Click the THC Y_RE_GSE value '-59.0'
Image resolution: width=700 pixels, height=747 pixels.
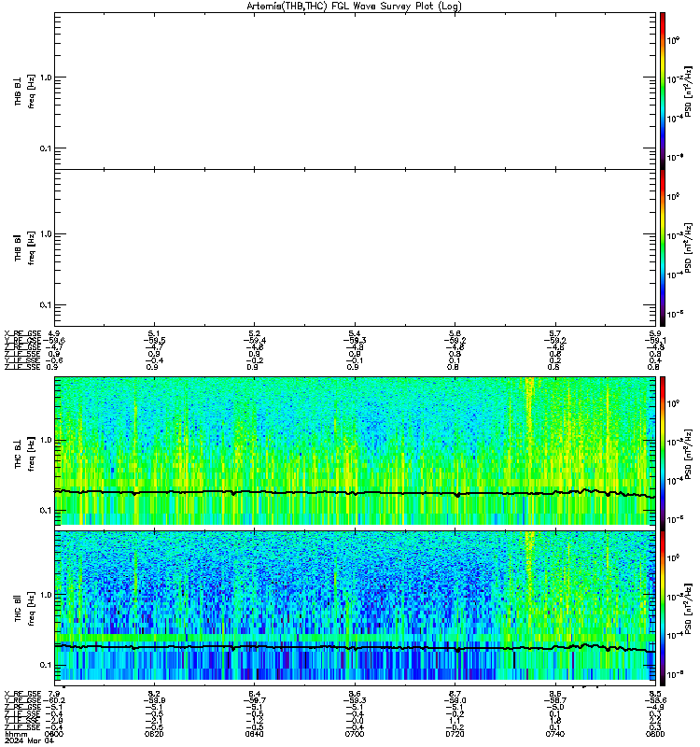click(x=455, y=700)
